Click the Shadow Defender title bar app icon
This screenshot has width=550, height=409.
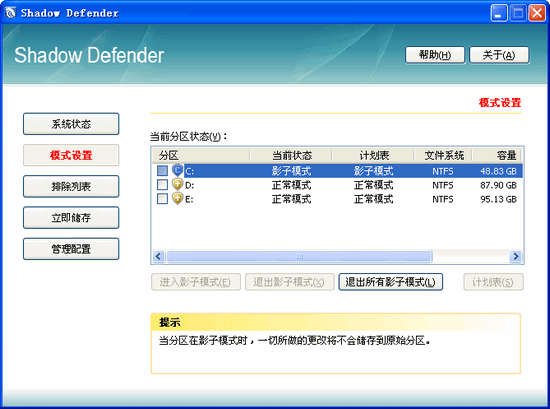pyautogui.click(x=10, y=13)
